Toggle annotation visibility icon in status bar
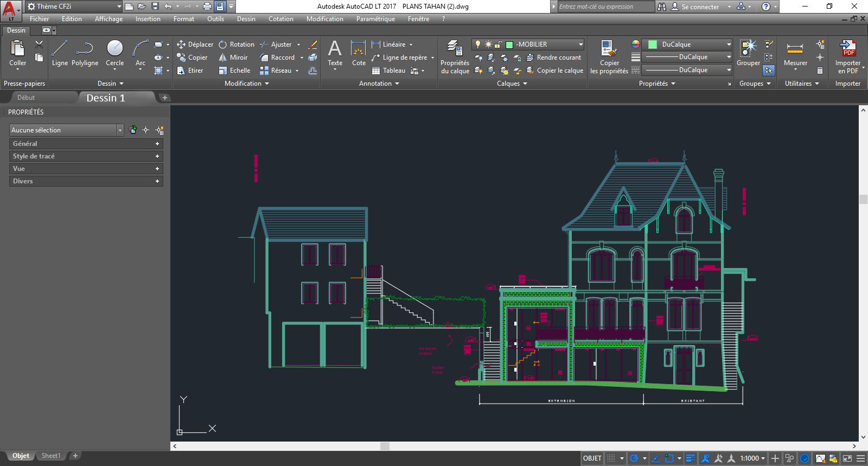Screen dimensions: 868x466 (705, 458)
